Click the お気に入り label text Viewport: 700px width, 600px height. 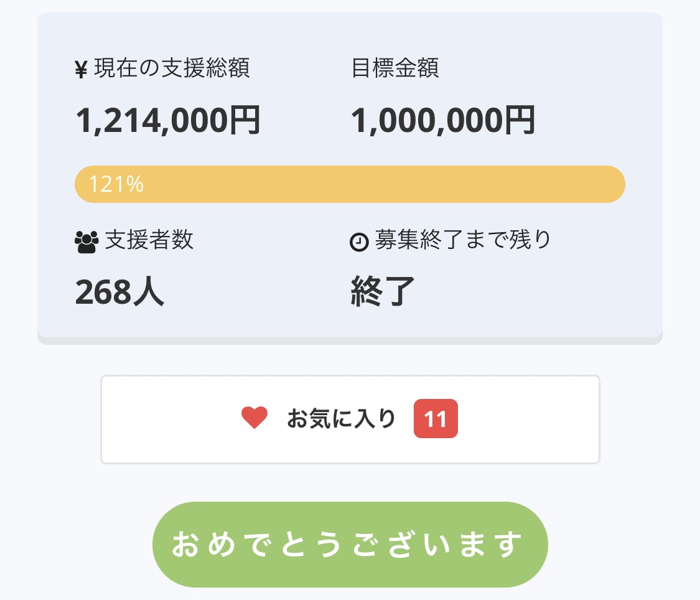pos(341,419)
